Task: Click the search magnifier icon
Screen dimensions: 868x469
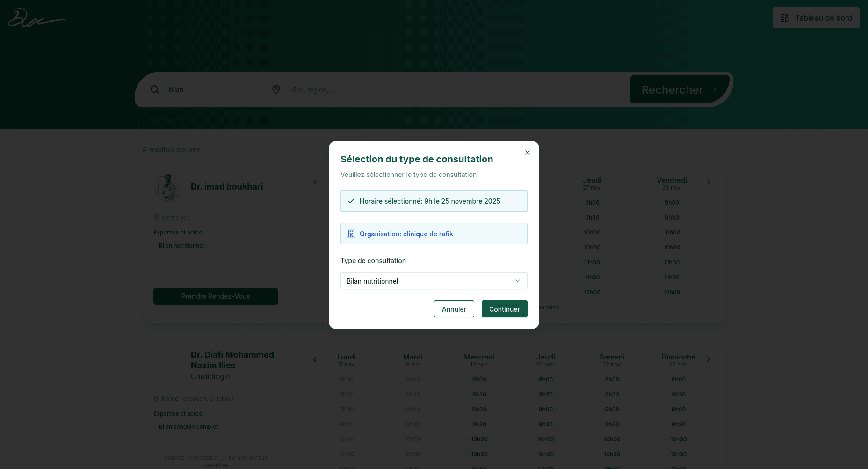Action: [154, 89]
